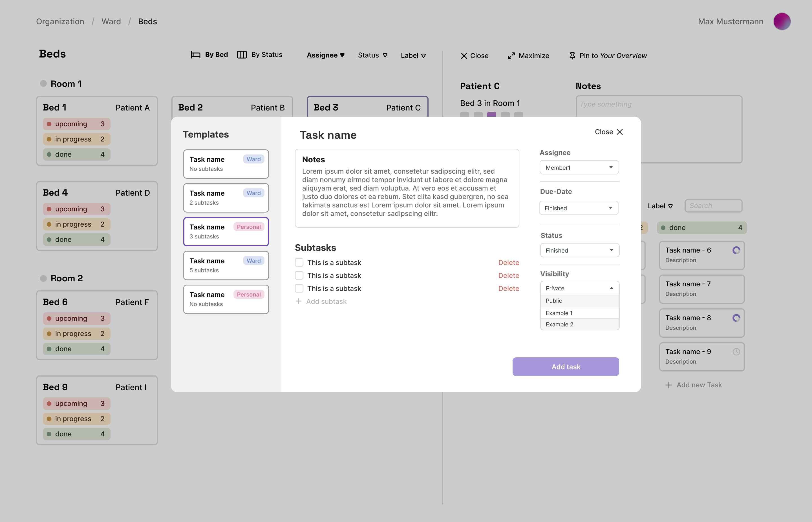Switch to the By Bed view

coord(209,55)
